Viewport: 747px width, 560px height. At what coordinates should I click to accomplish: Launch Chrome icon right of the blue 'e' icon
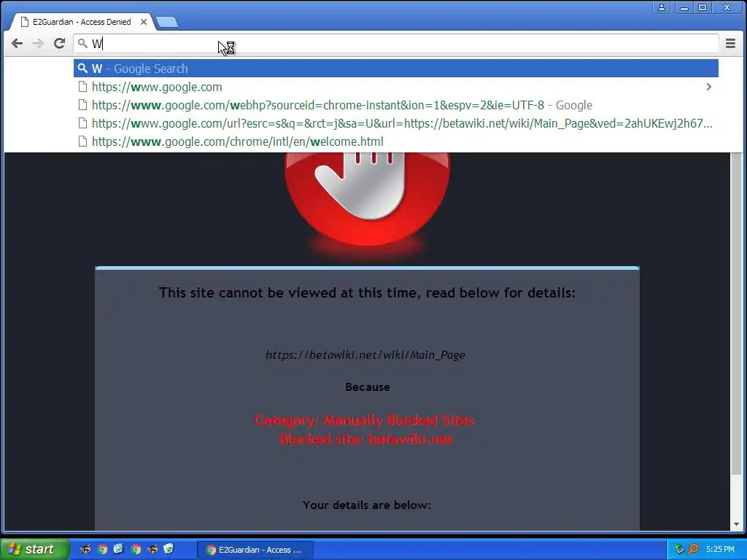click(x=136, y=550)
